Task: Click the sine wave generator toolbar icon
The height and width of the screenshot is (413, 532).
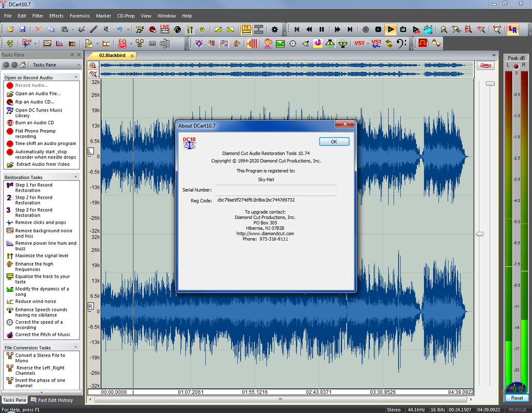Action: pyautogui.click(x=436, y=43)
